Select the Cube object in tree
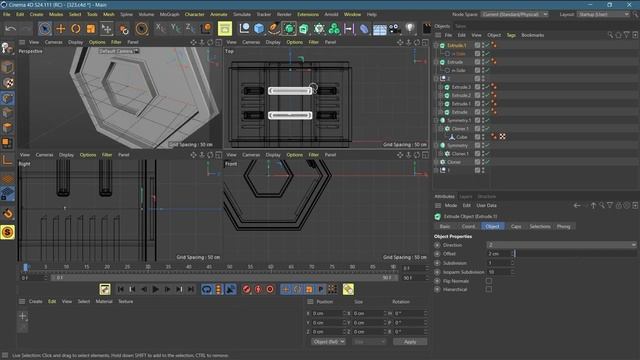Screen dimensions: 640x360 point(462,137)
